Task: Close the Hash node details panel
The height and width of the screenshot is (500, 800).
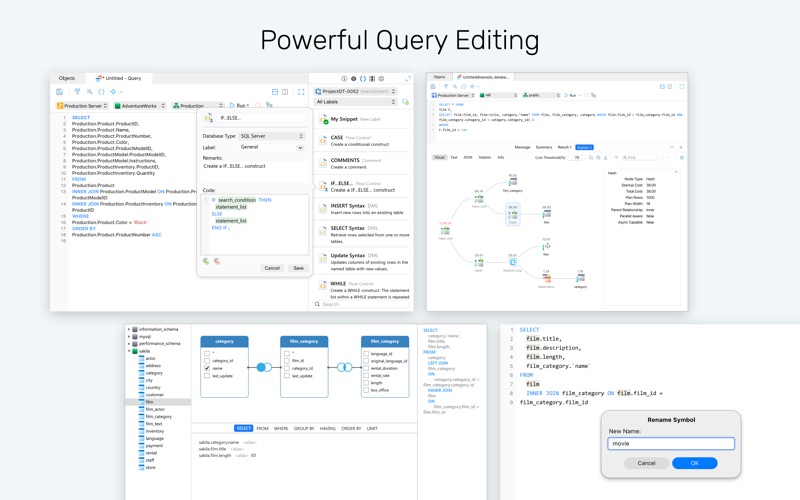Action: pyautogui.click(x=677, y=172)
